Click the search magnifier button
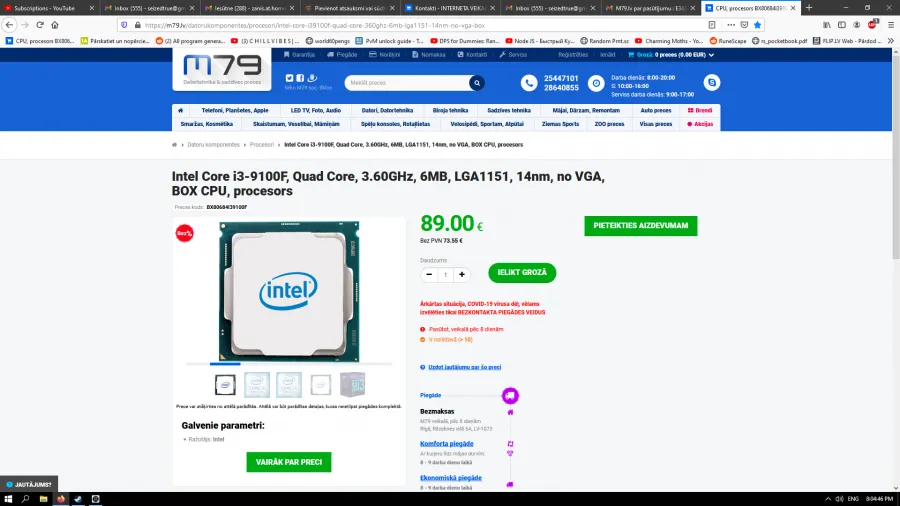Screen dimensions: 900x506 [476, 83]
